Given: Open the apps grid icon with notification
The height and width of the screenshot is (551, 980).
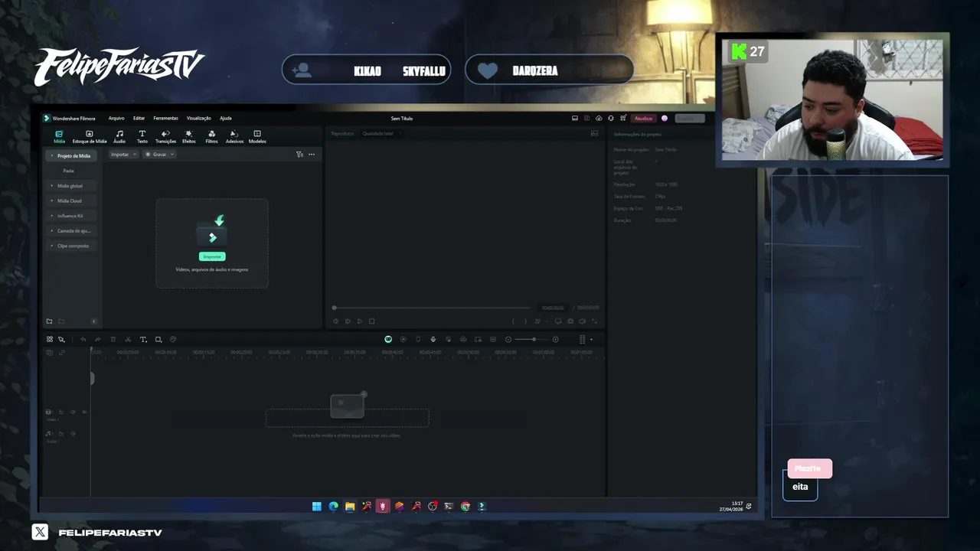Looking at the screenshot, I should coord(623,118).
